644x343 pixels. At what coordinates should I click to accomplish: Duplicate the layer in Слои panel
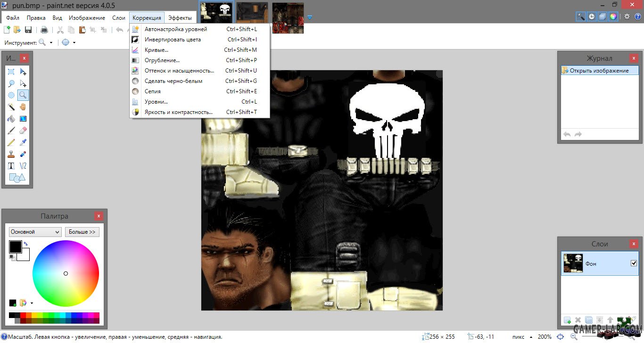588,321
